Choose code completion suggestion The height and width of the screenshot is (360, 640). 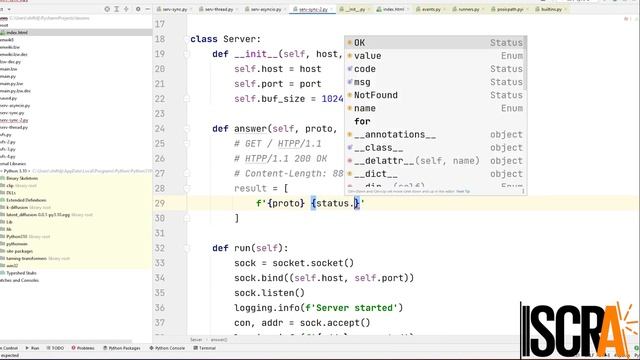coord(435,69)
